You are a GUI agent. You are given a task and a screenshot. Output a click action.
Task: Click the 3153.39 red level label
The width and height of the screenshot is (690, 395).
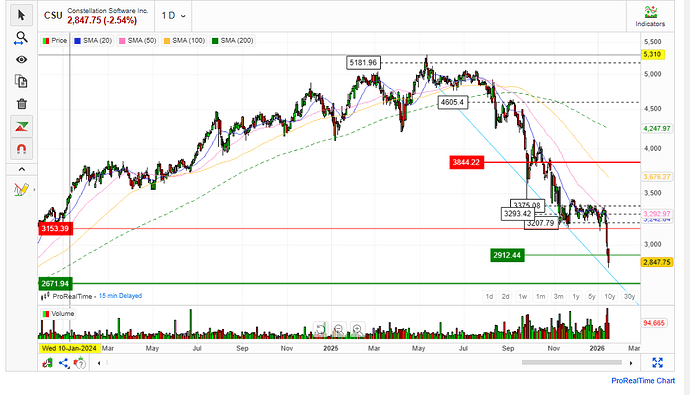pos(55,228)
